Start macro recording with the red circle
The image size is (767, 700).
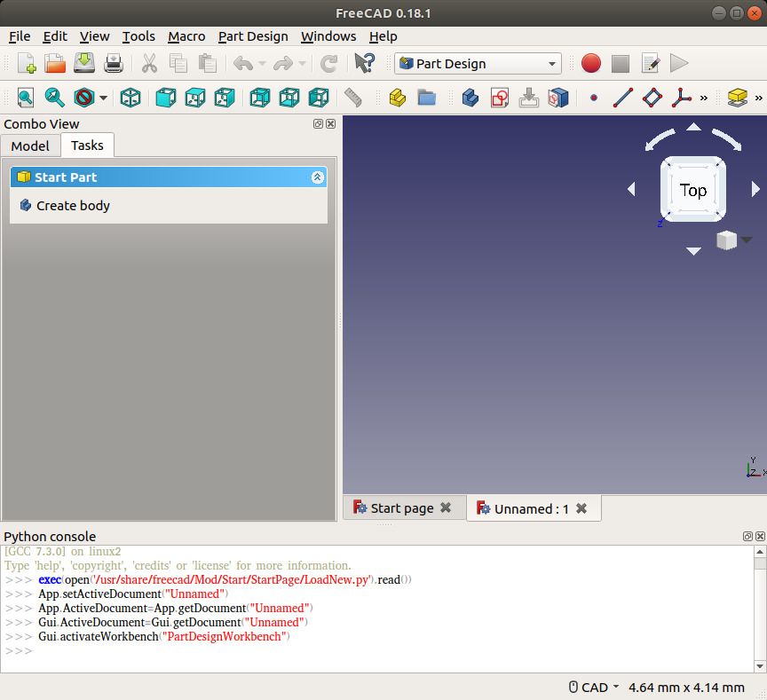click(x=591, y=64)
